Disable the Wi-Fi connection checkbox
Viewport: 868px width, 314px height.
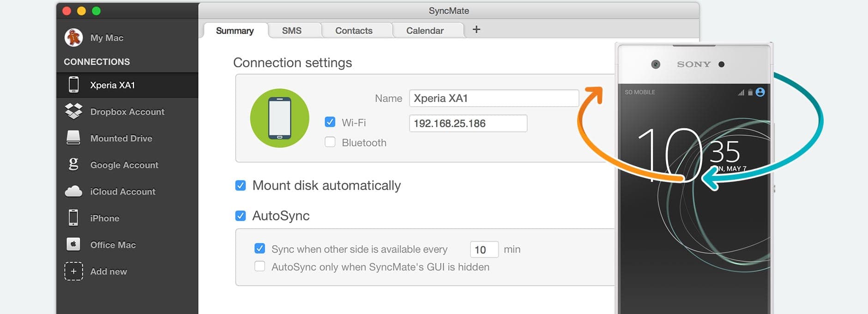tap(330, 122)
